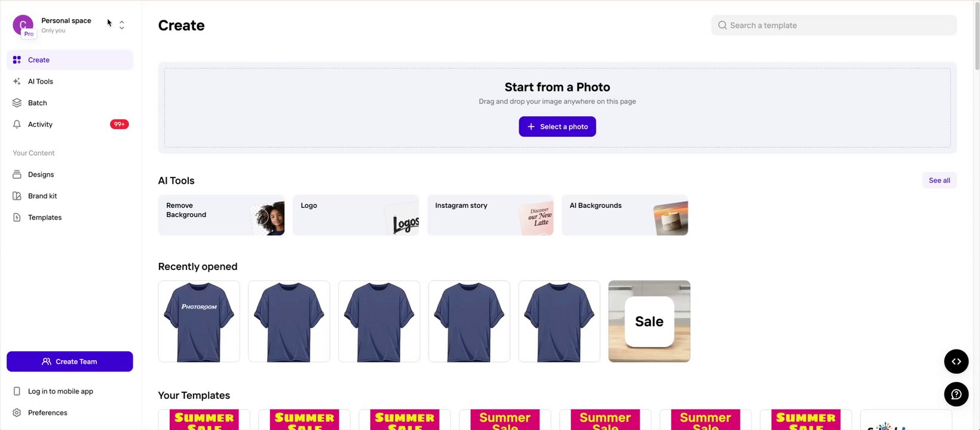The width and height of the screenshot is (980, 430).
Task: Click the Select a photo button
Action: coord(557,127)
